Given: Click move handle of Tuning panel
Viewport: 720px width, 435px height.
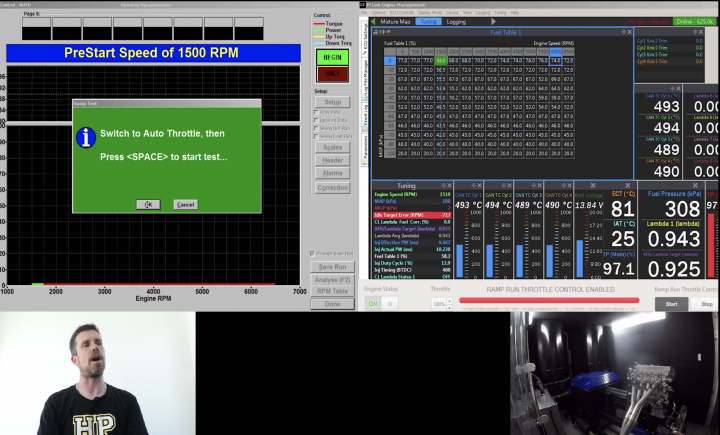Looking at the screenshot, I should click(x=444, y=186).
